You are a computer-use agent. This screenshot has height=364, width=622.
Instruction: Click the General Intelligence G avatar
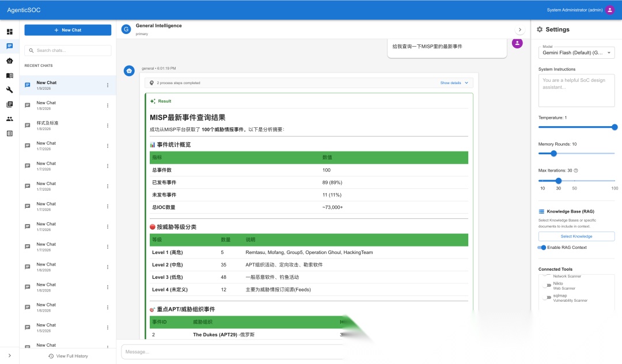pyautogui.click(x=126, y=29)
